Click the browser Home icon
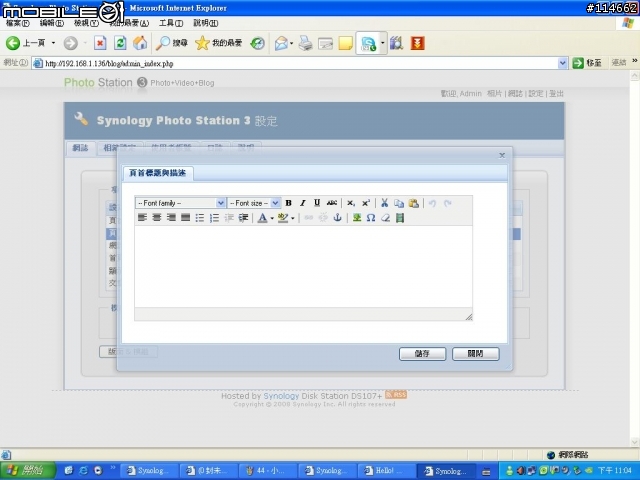 coord(140,43)
